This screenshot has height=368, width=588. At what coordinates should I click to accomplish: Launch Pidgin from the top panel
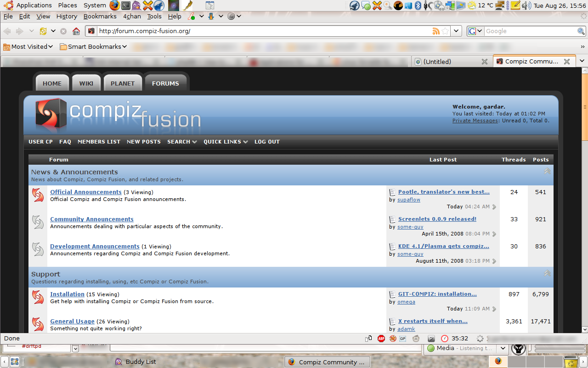click(x=136, y=6)
